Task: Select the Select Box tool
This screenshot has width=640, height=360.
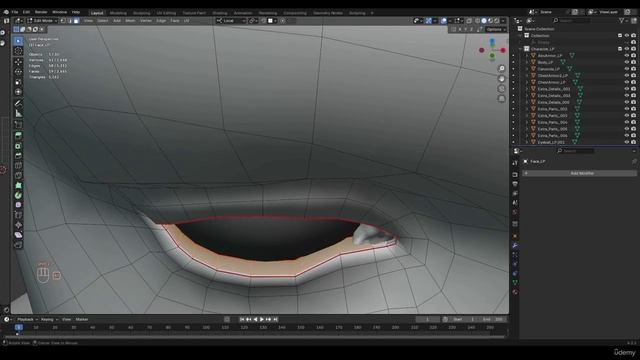Action: (x=18, y=41)
